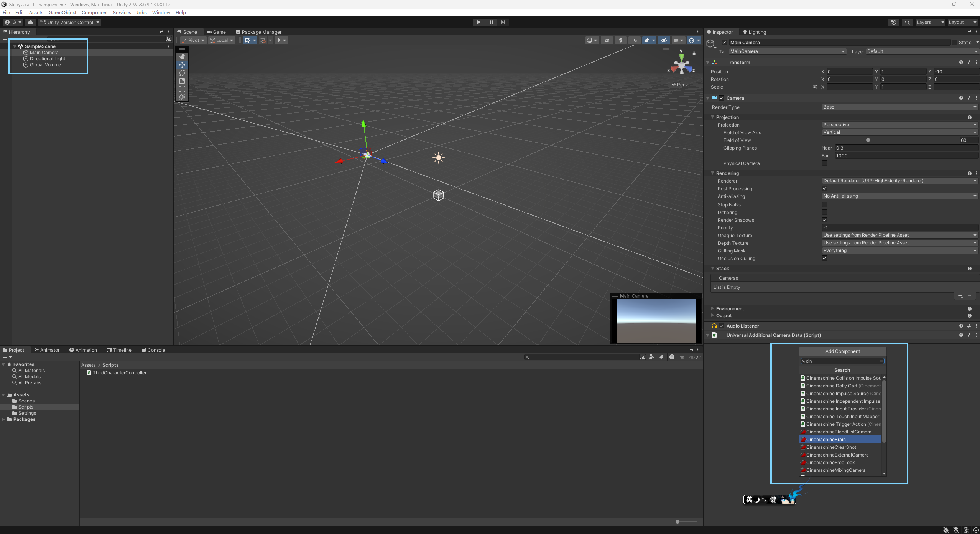Click the Pause button

click(491, 22)
